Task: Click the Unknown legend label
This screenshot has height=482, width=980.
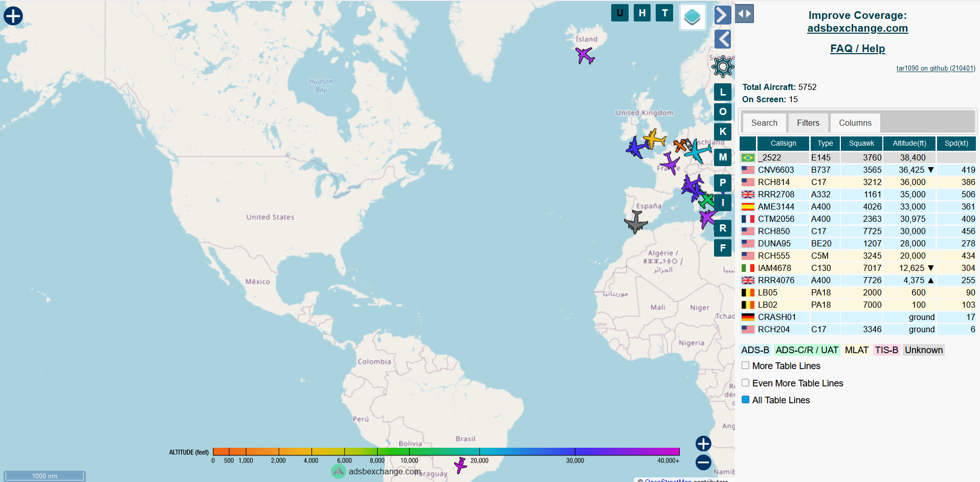Action: (x=923, y=350)
